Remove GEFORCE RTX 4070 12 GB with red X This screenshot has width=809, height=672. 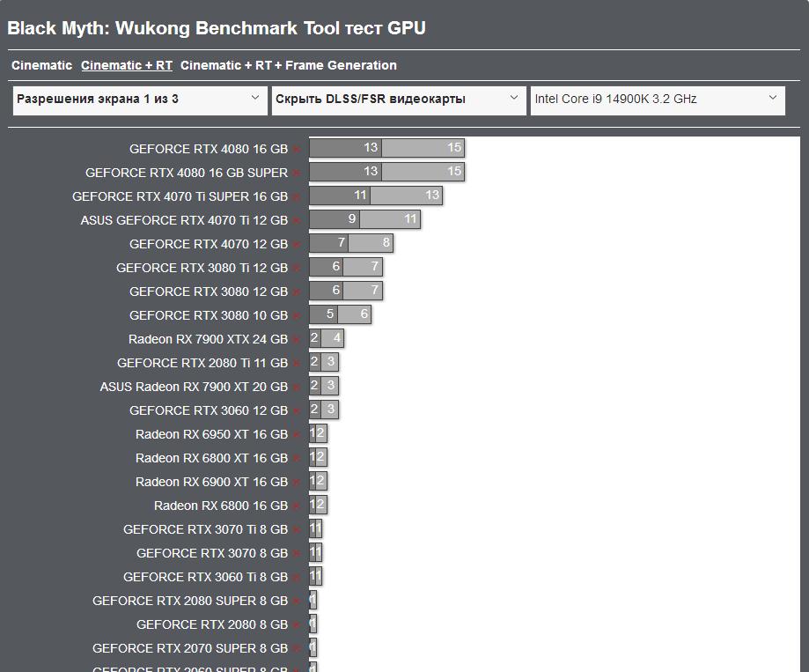296,244
